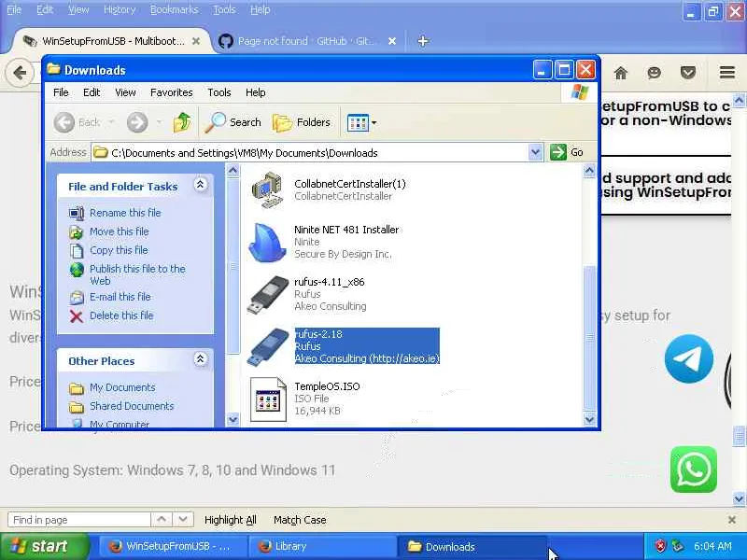Open the Edit menu in Downloads window
Screen dimensions: 747x560
92,92
